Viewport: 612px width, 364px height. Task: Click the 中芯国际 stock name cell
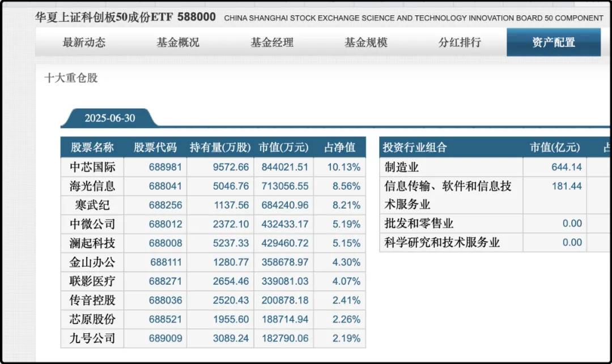92,167
